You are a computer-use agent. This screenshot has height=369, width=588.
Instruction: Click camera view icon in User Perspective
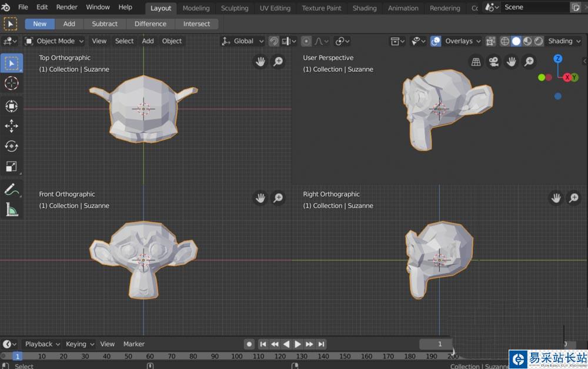[x=494, y=62]
